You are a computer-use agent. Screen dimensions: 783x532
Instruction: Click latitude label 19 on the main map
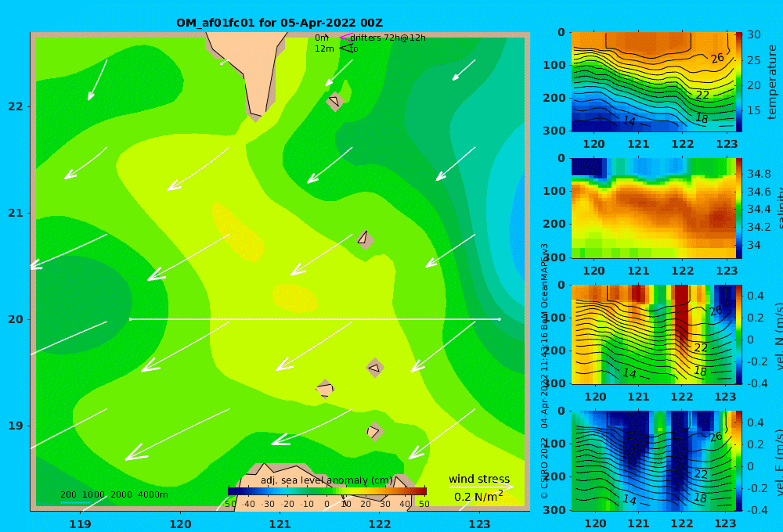pyautogui.click(x=16, y=426)
